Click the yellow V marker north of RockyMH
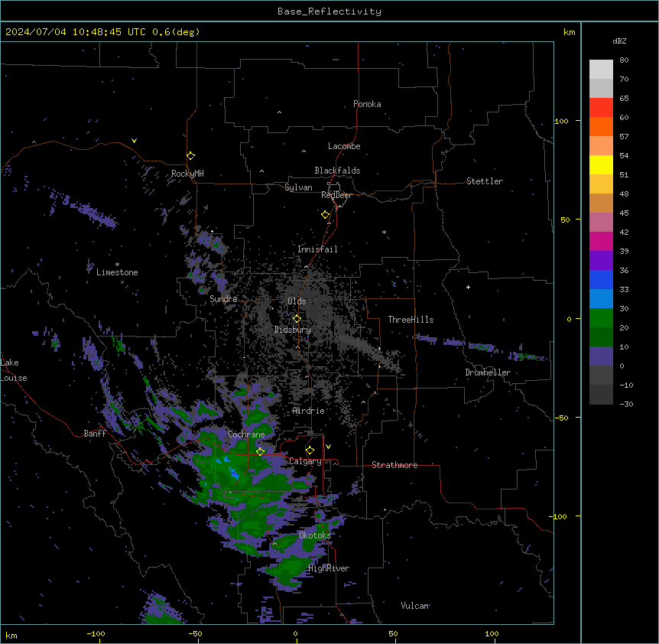Screen dimensions: 659x644 [134, 141]
